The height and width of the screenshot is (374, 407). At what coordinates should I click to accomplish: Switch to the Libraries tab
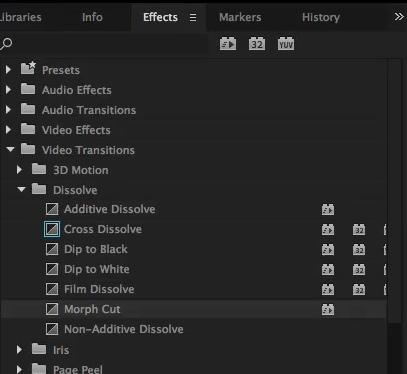pos(20,17)
